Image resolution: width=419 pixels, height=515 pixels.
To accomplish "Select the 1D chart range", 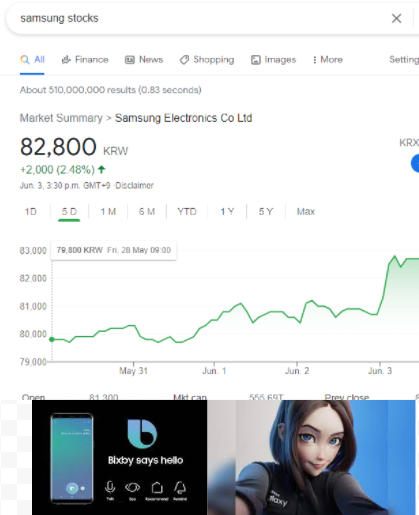I will (x=31, y=212).
